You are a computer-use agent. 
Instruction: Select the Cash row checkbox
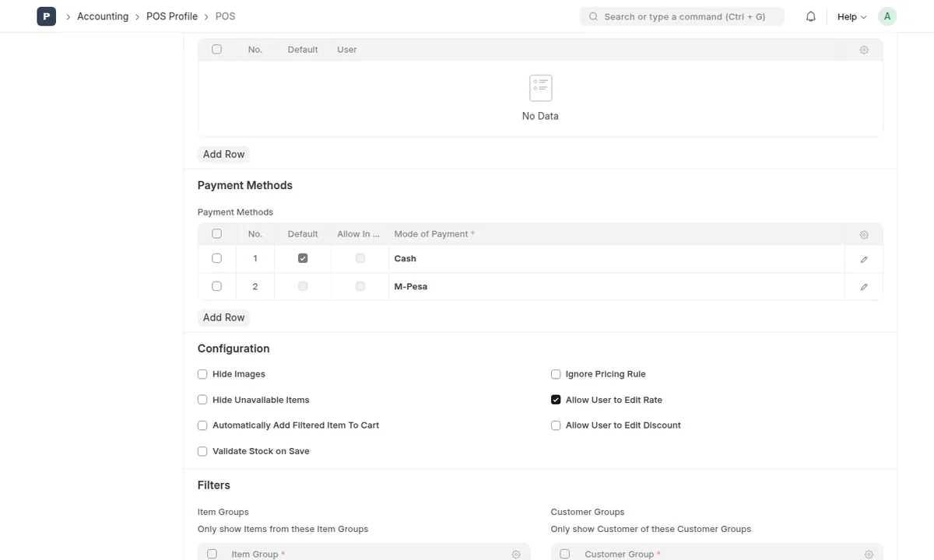(x=216, y=258)
